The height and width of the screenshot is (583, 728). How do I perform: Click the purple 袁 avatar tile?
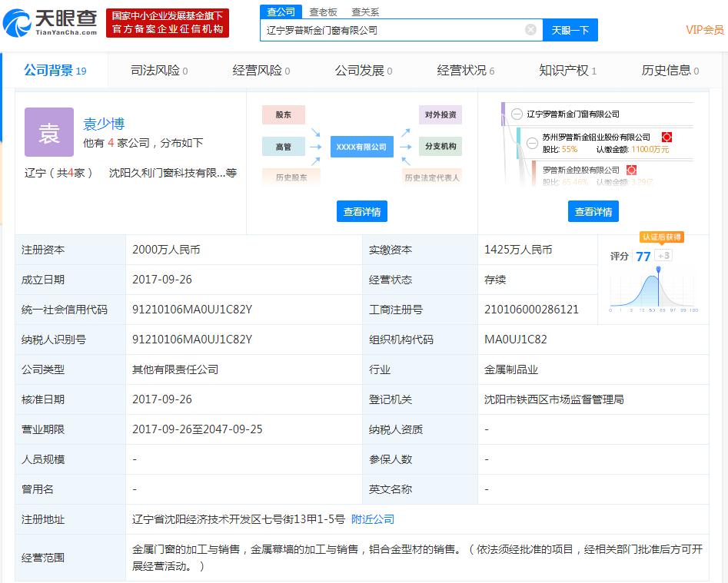pyautogui.click(x=49, y=132)
